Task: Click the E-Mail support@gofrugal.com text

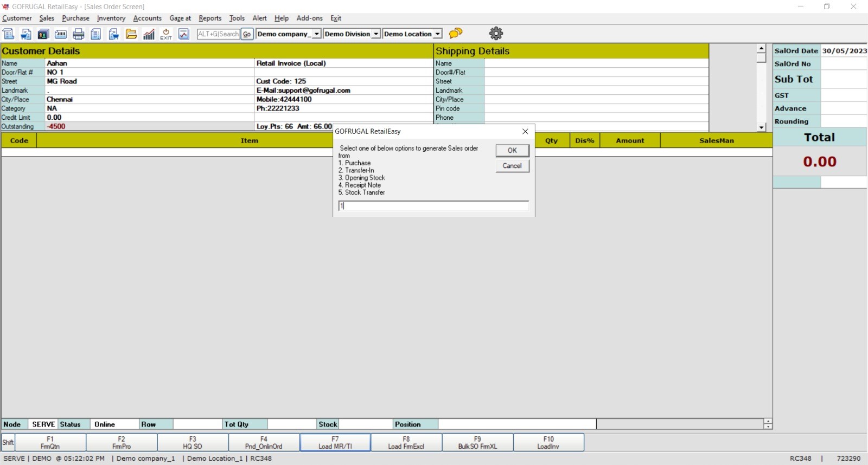Action: (303, 91)
